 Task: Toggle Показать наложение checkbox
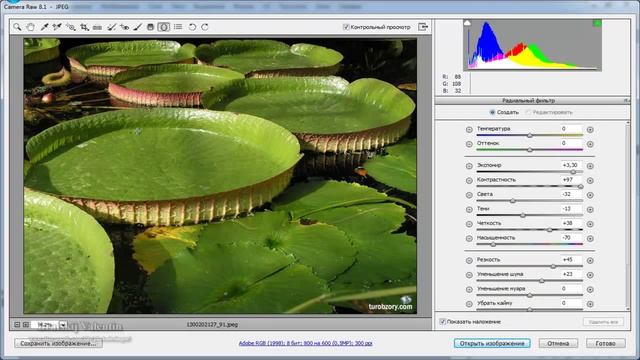(x=442, y=322)
